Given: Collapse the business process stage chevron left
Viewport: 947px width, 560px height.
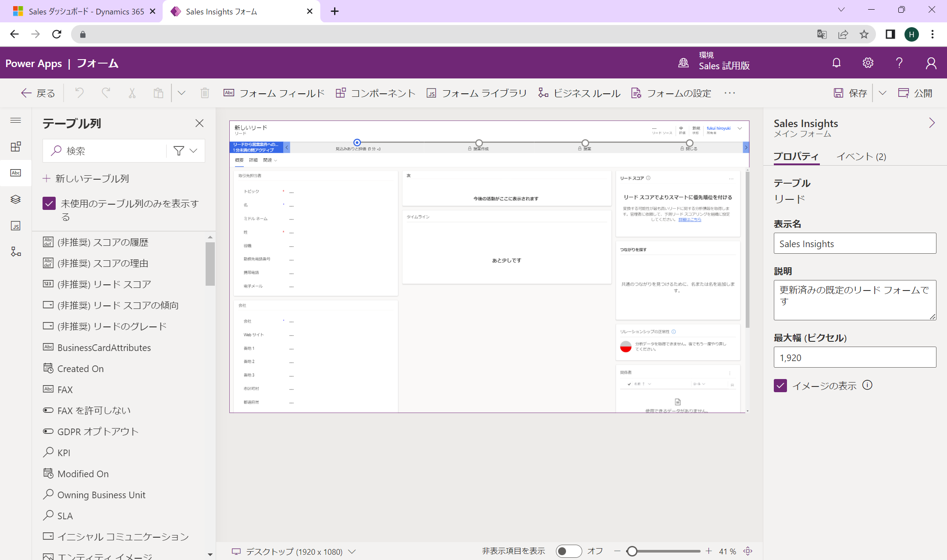Looking at the screenshot, I should click(287, 148).
